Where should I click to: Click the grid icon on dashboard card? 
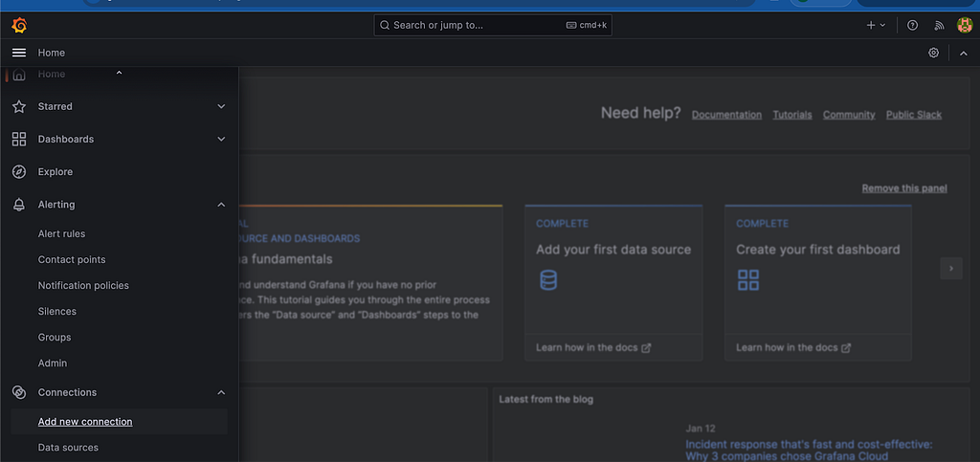click(x=748, y=279)
